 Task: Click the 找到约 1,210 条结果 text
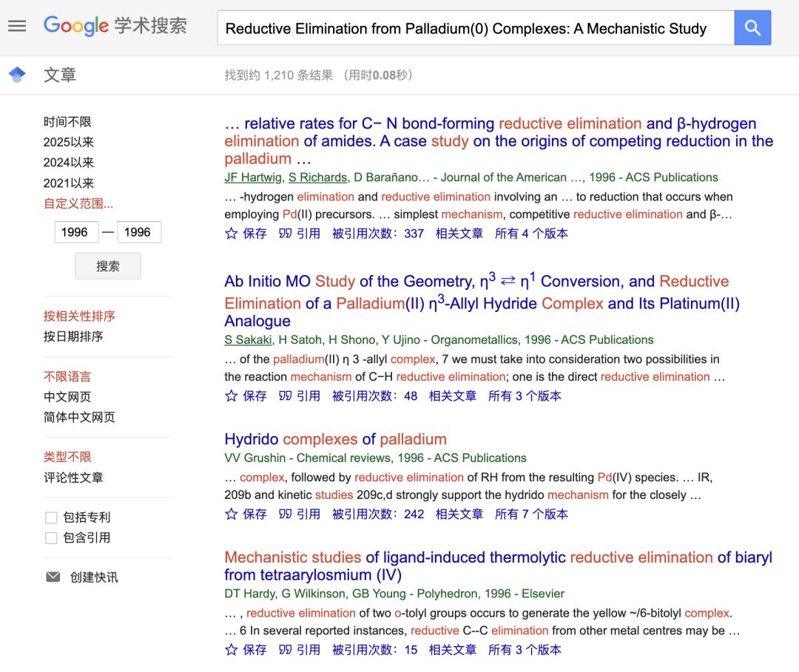pos(279,75)
